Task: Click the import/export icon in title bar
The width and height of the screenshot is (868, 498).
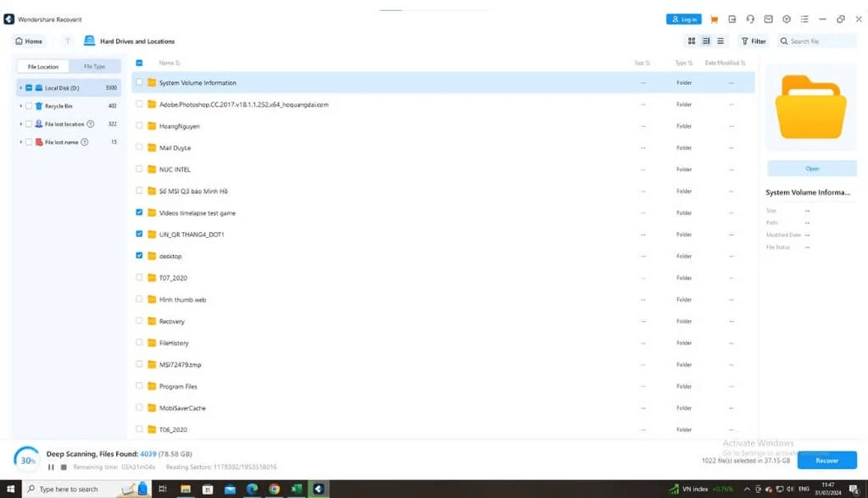Action: coord(732,19)
